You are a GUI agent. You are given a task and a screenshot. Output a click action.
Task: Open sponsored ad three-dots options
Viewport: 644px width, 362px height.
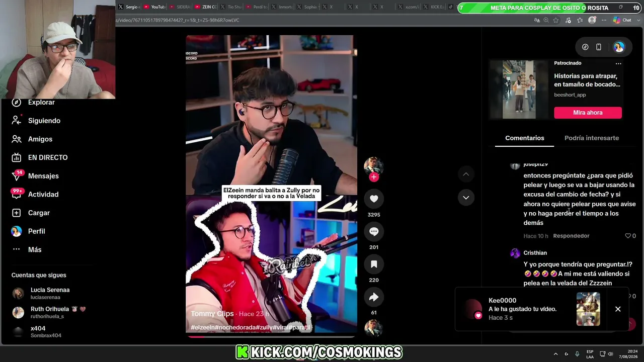[x=618, y=63]
